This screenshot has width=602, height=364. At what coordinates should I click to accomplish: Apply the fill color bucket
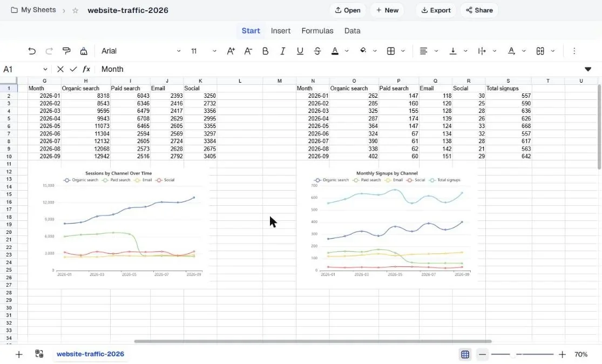point(363,51)
